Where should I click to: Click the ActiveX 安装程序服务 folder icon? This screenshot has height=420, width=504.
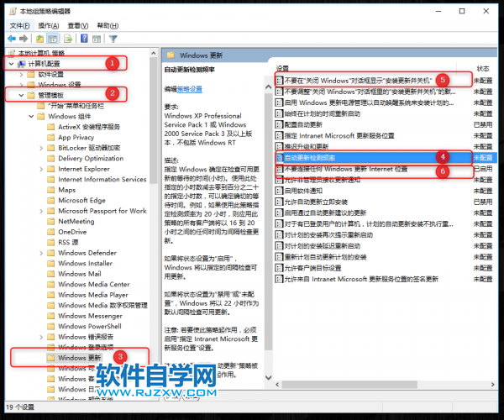click(50, 127)
